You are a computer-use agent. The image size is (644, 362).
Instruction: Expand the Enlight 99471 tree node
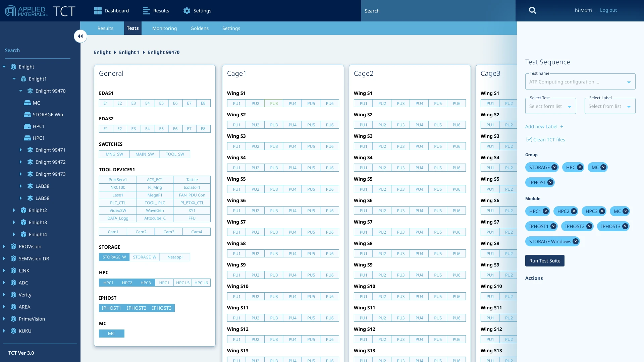coord(21,150)
